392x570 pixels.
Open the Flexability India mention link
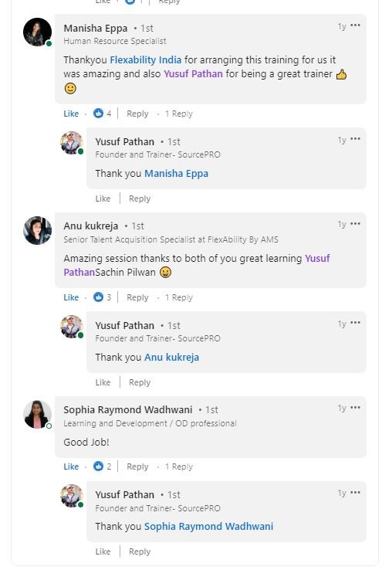(x=145, y=60)
